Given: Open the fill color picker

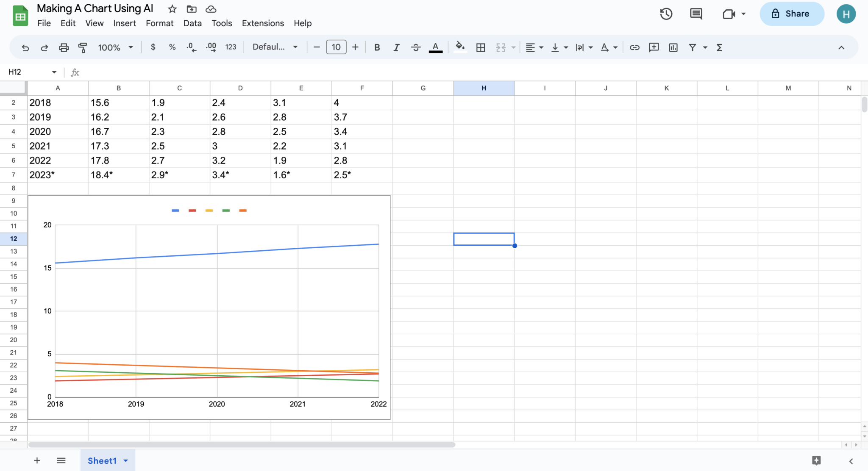Looking at the screenshot, I should 459,47.
